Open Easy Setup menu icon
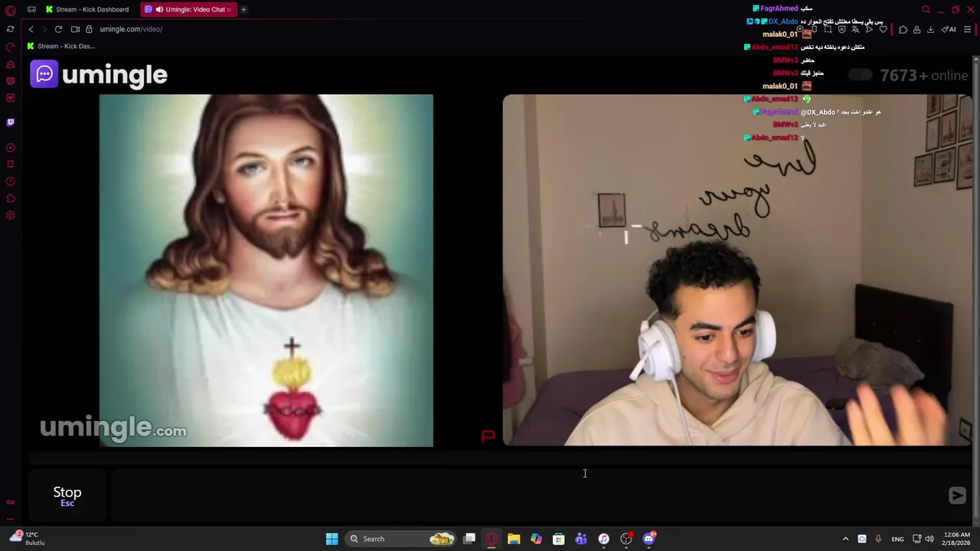The width and height of the screenshot is (980, 551). (967, 29)
